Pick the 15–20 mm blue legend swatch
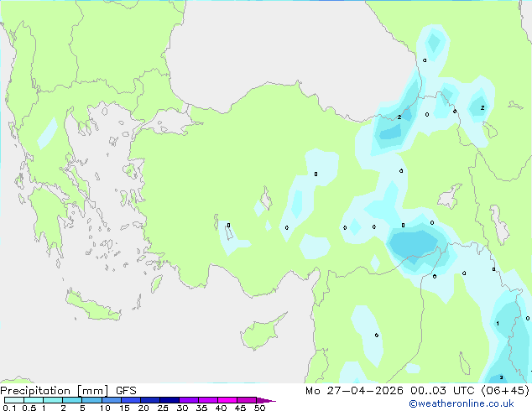This screenshot has width=532, height=411. [131, 400]
